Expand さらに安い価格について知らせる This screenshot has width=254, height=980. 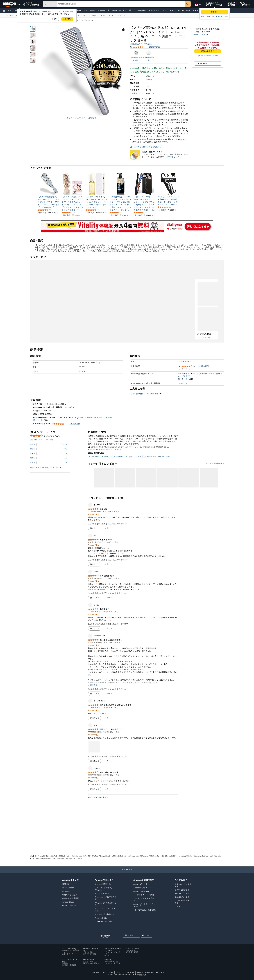click(x=146, y=394)
